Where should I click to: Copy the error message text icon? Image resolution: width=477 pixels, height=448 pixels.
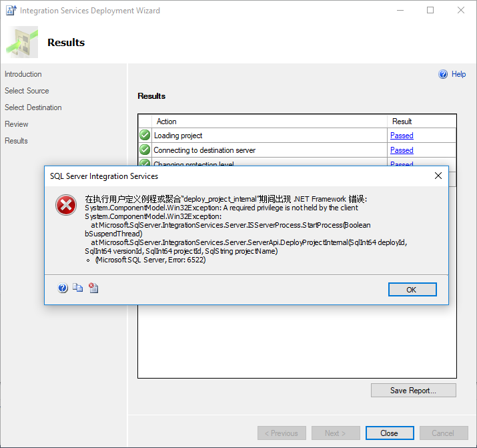[78, 288]
